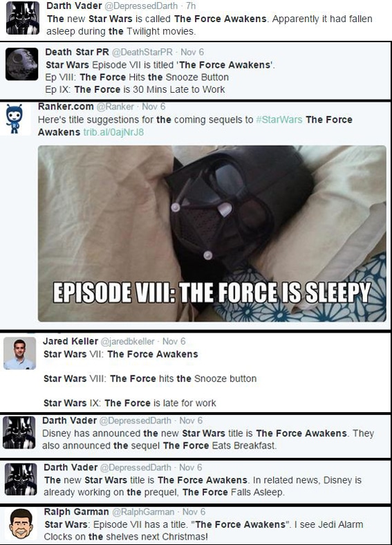Image resolution: width=392 pixels, height=545 pixels.
Task: Click Nov 6 timestamp on Ralph Garman tweet
Action: click(194, 512)
